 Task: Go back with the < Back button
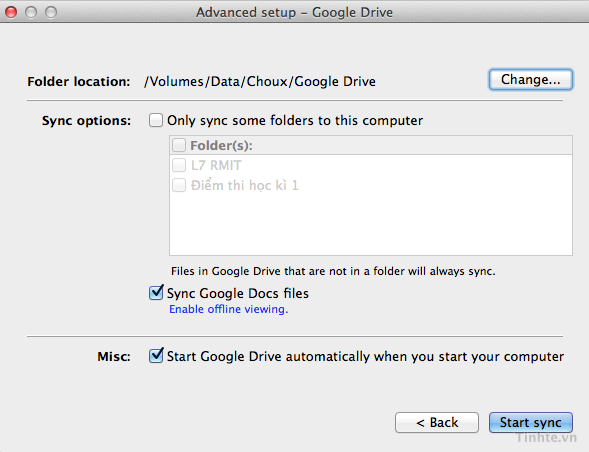pos(437,422)
